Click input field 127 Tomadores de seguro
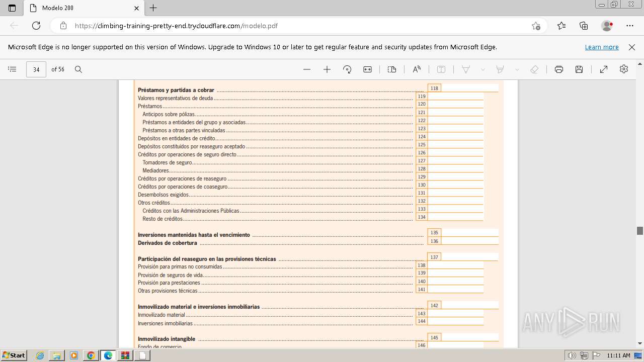The height and width of the screenshot is (362, 644). click(x=455, y=160)
